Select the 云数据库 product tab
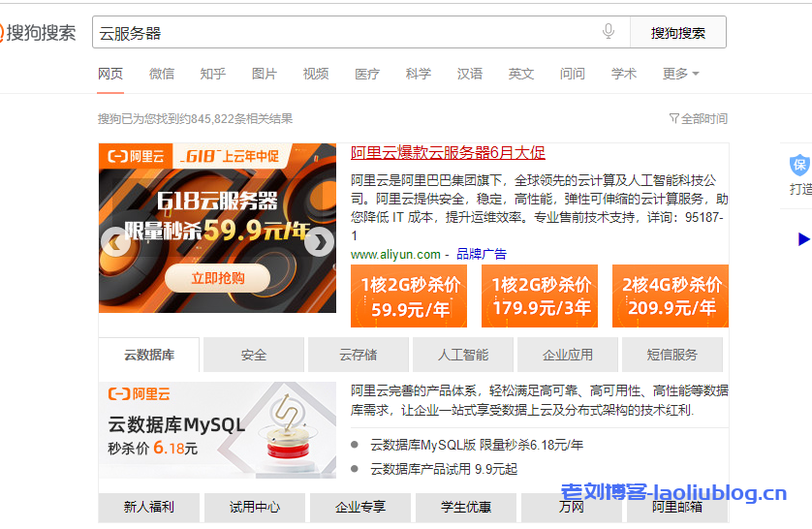This screenshot has height=529, width=812. tap(149, 355)
